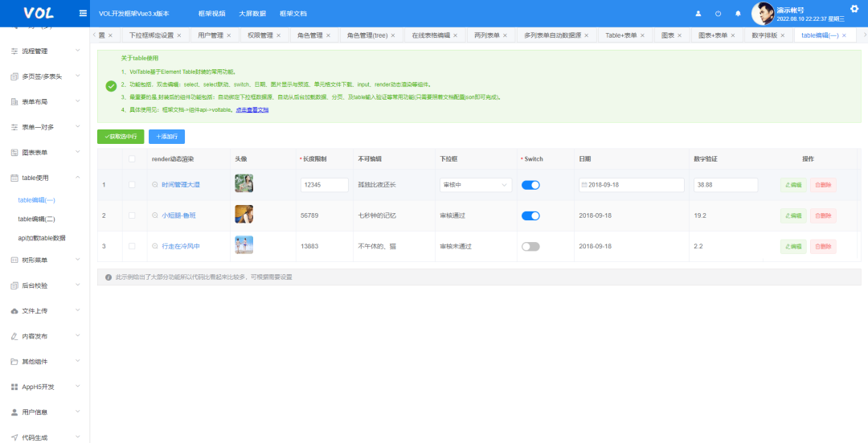Click the 表单一对多 sidebar icon
The image size is (868, 443).
(14, 127)
